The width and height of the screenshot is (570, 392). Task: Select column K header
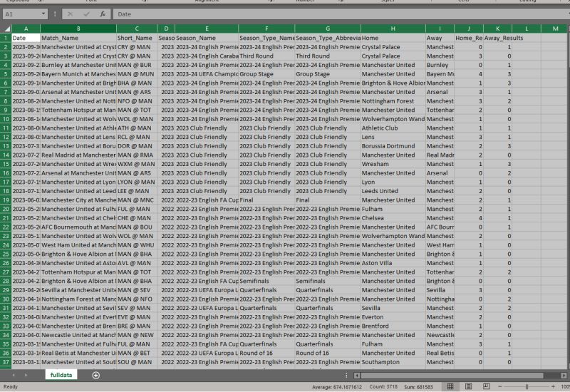(497, 29)
